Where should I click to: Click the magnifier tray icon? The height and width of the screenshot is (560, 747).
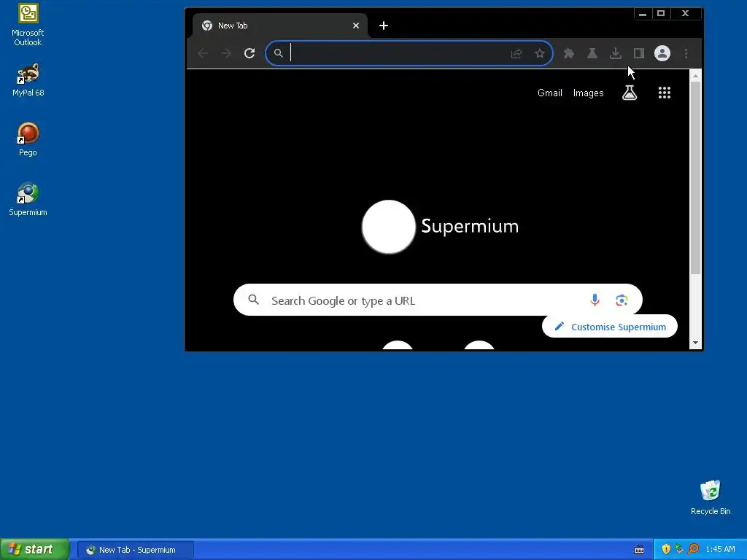[693, 549]
